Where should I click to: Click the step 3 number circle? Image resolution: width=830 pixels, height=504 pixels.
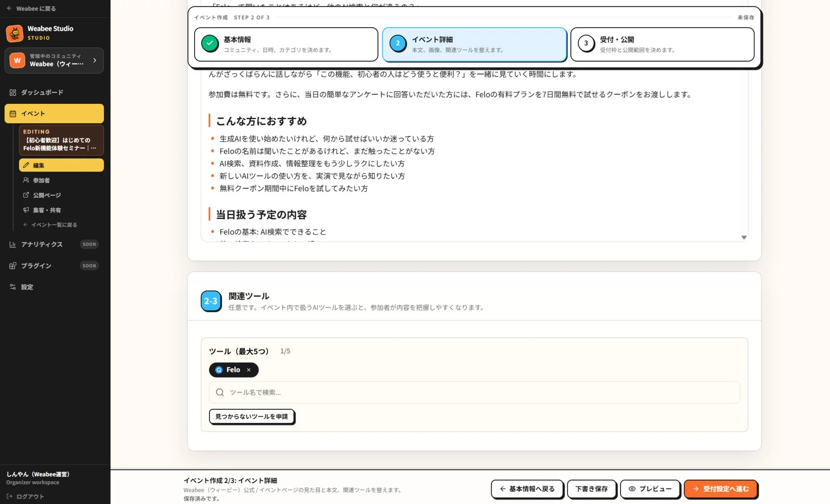tap(586, 43)
